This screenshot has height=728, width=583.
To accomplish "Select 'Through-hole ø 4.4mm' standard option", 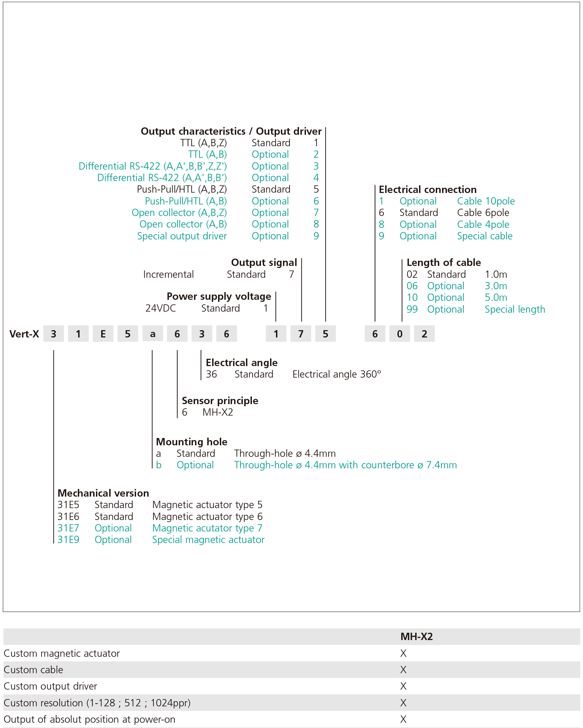I will tap(285, 453).
